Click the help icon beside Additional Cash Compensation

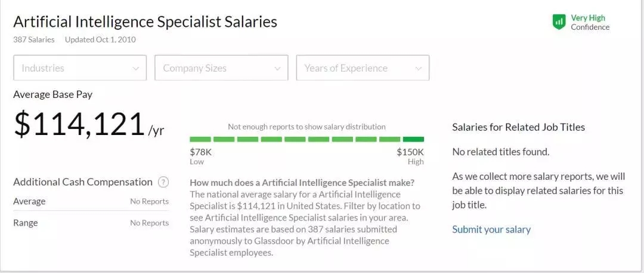coord(163,182)
